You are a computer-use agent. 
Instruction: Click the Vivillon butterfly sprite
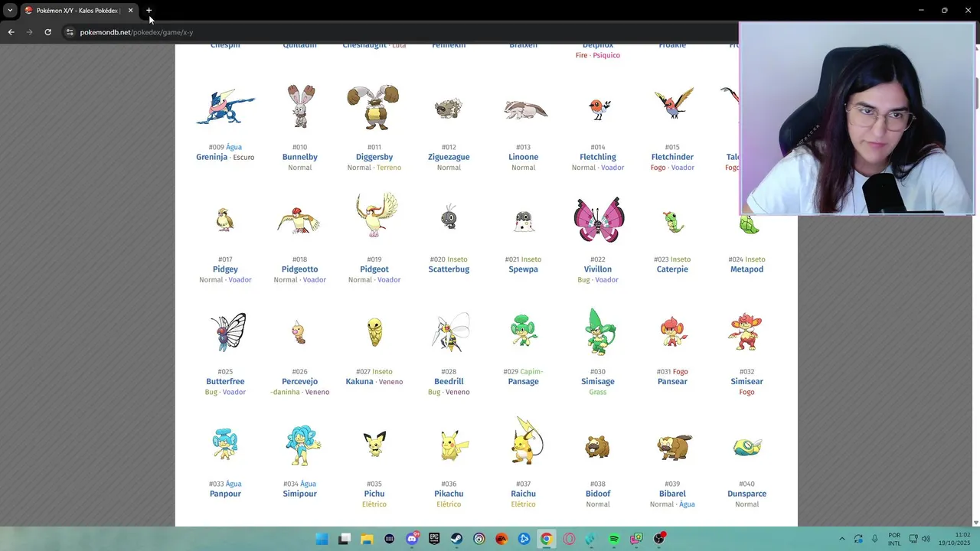tap(599, 219)
